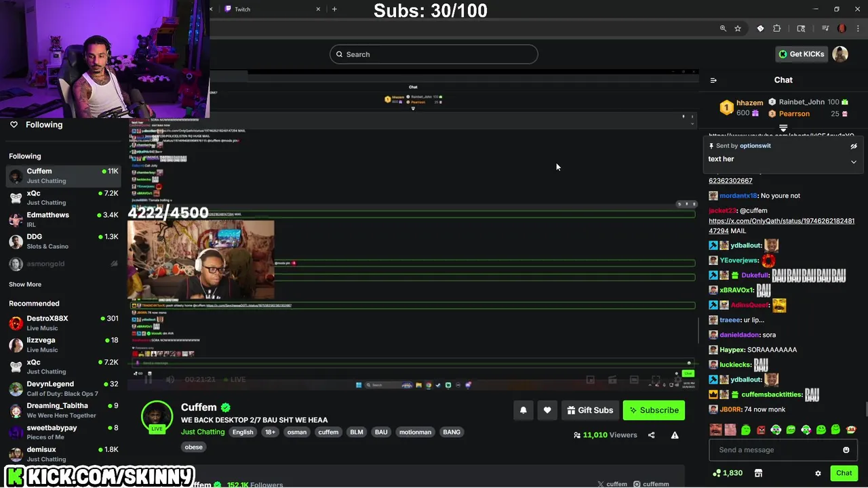Select the BLM tag

[356, 432]
